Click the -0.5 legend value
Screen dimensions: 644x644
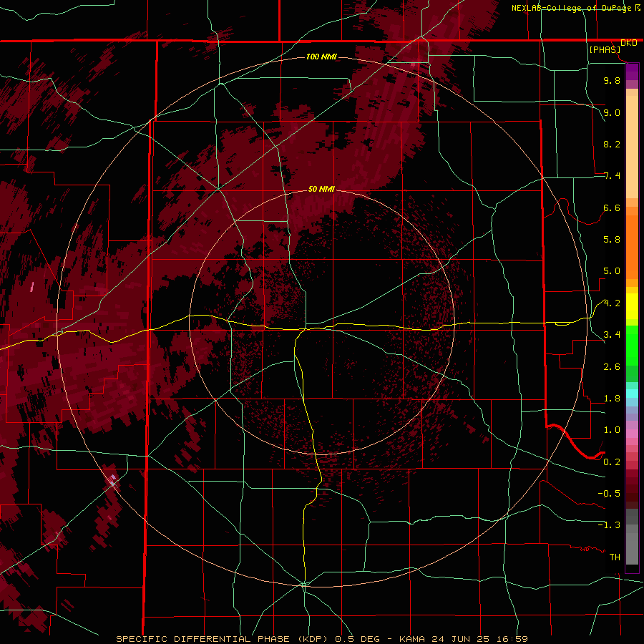tap(609, 494)
